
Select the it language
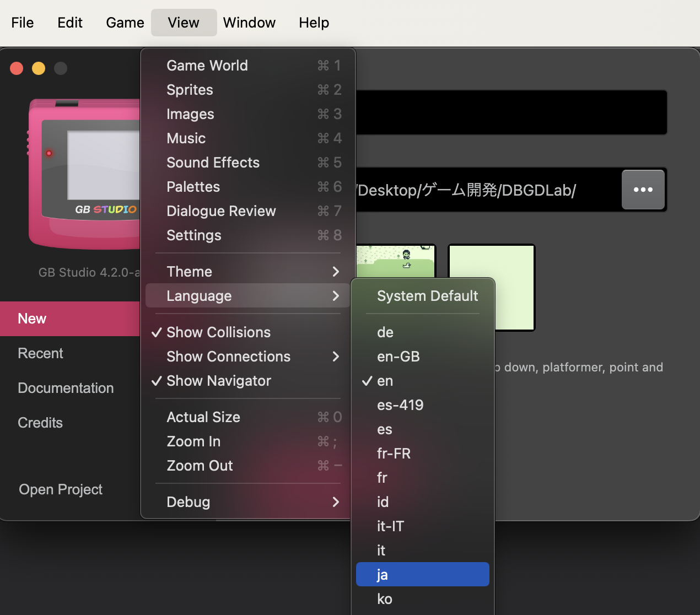423,551
